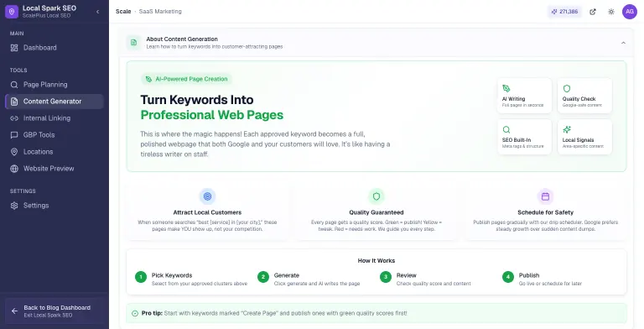Click the Local Spark SEO logo icon
This screenshot has height=329, width=644.
12,12
